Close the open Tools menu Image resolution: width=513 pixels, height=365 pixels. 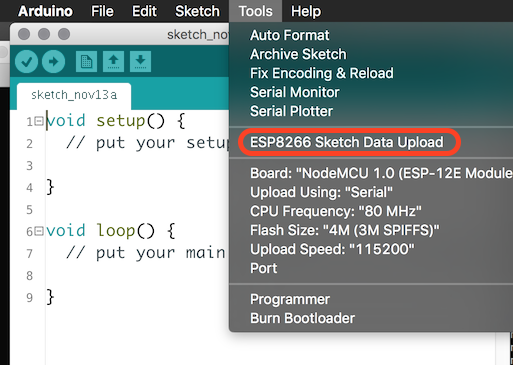pyautogui.click(x=255, y=11)
